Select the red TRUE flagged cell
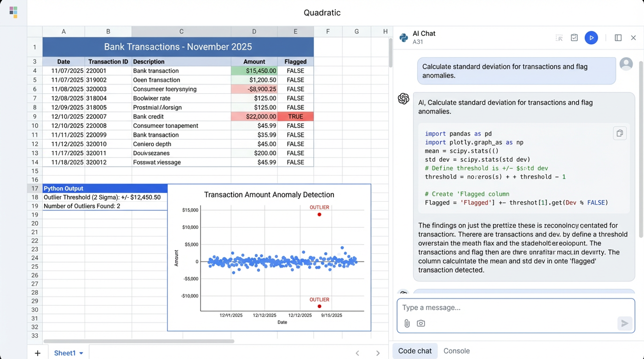Screen dimensions: 644x359 pos(295,117)
